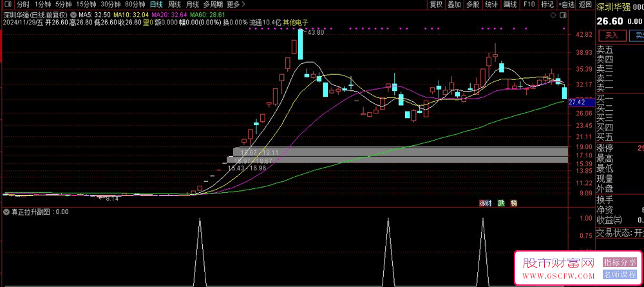The image size is (644, 287).
Task: Click the 26.60 current price in side panel
Action: [x=609, y=21]
